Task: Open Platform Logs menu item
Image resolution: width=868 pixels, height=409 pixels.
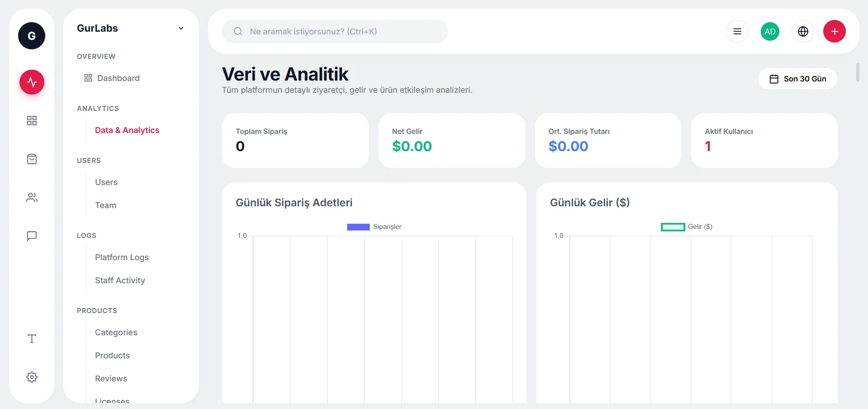Action: pos(122,257)
